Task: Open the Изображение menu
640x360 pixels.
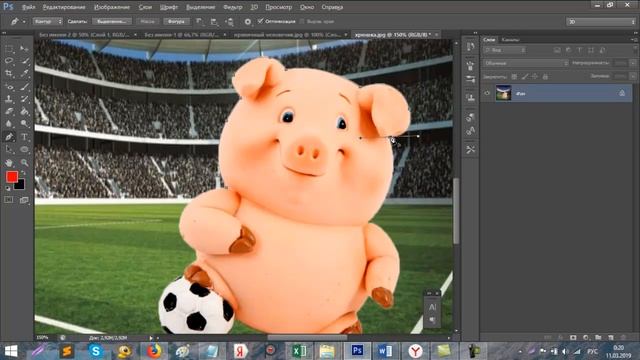Action: [x=111, y=7]
